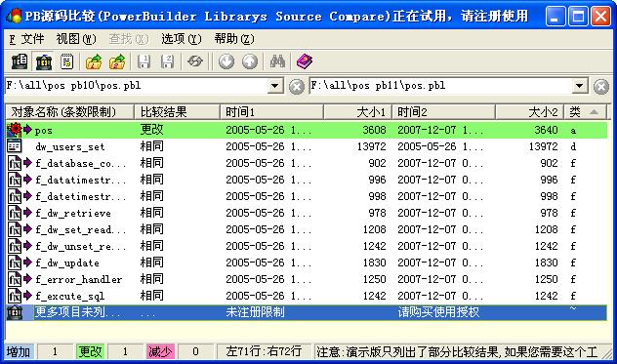617x364 pixels.
Task: Click the app icon in the title bar
Action: pos(15,17)
